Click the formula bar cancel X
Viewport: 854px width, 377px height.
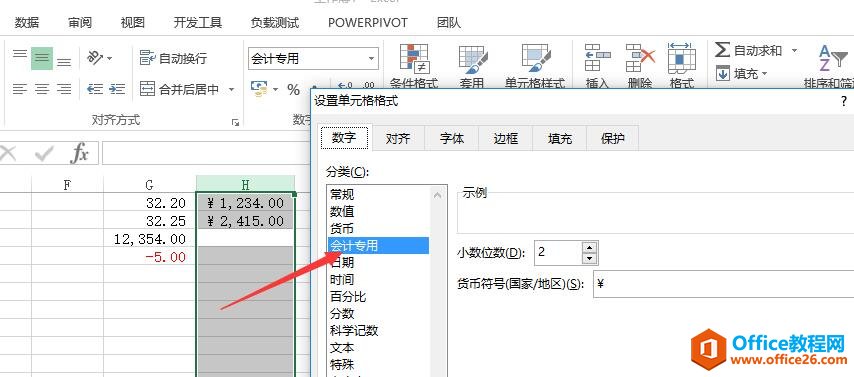pyautogui.click(x=8, y=154)
